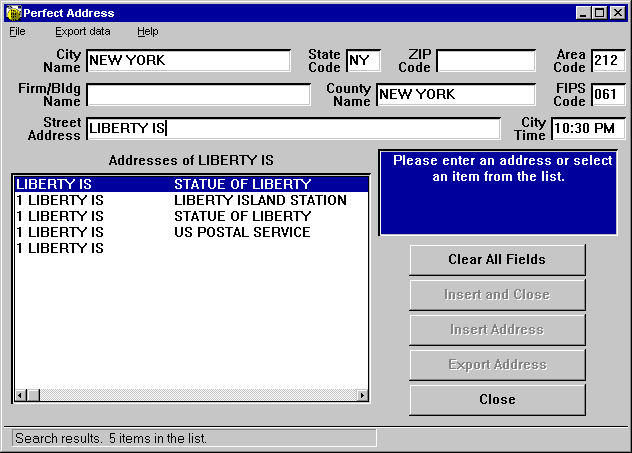Click the Area Code field showing 212
Image resolution: width=632 pixels, height=453 pixels.
tap(608, 60)
